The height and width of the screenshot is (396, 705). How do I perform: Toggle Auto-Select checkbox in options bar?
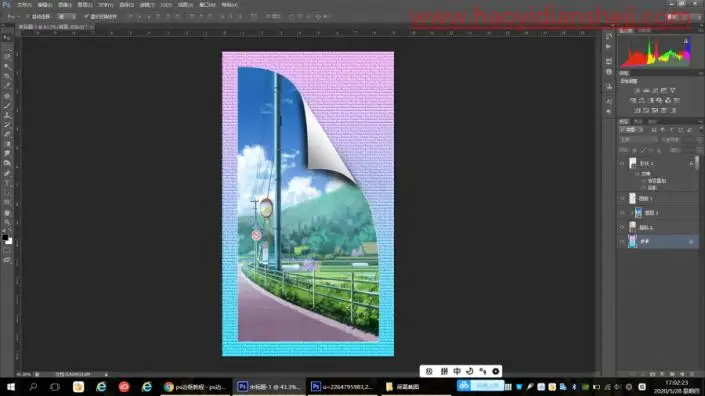(27, 17)
